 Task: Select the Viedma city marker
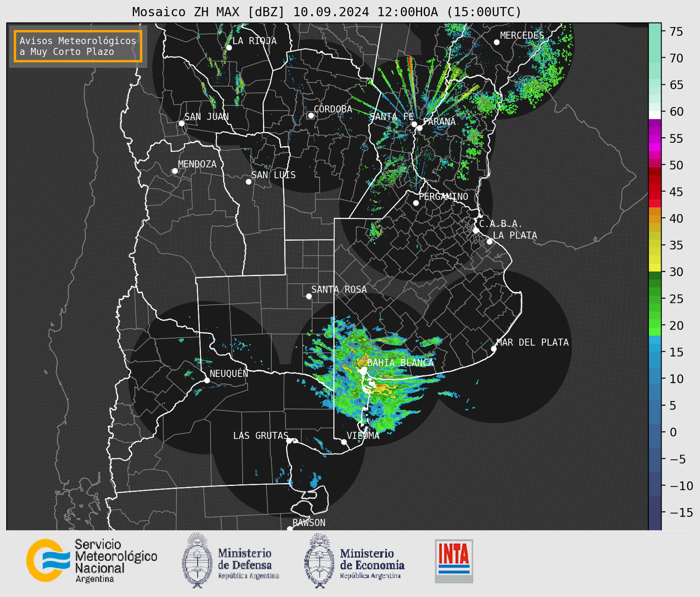point(344,442)
